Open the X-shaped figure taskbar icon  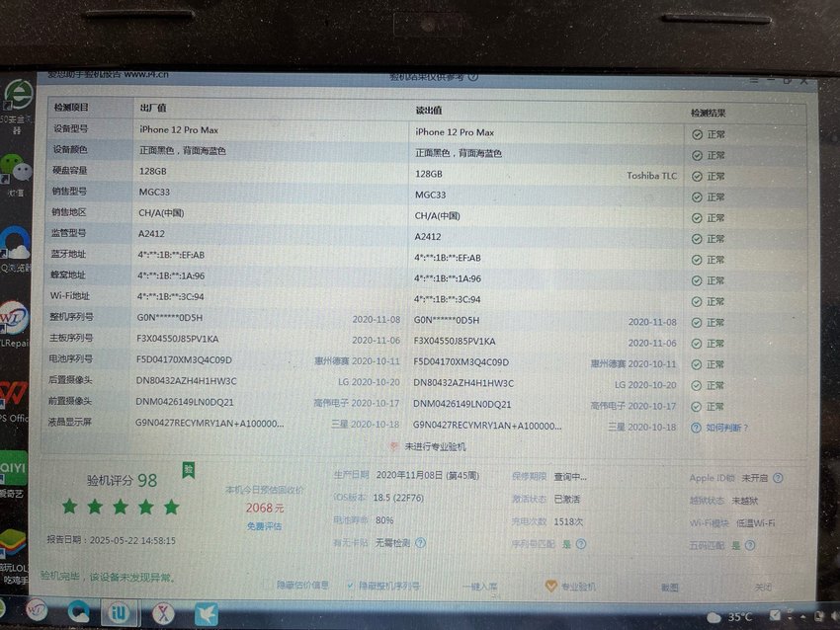tap(163, 613)
